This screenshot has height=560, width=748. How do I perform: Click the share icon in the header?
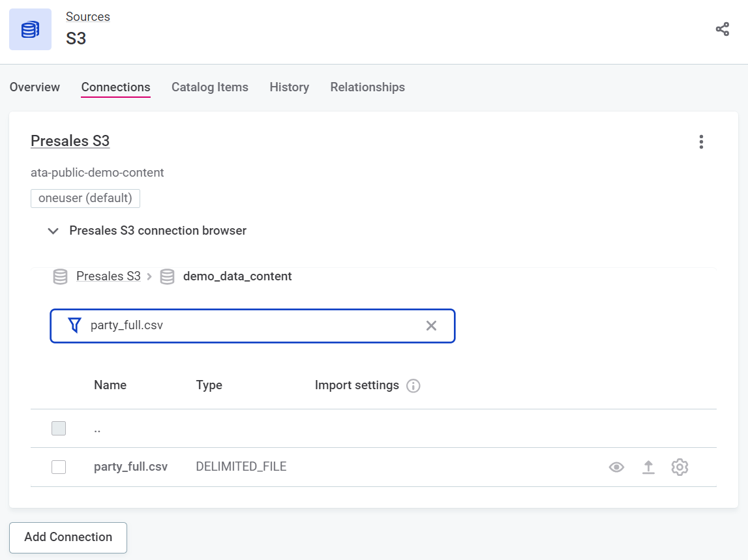pyautogui.click(x=722, y=29)
